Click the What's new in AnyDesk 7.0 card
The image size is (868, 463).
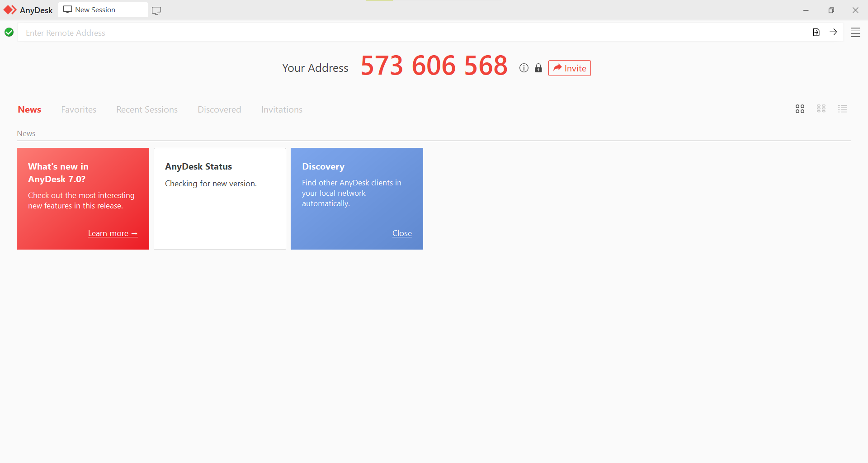point(83,198)
